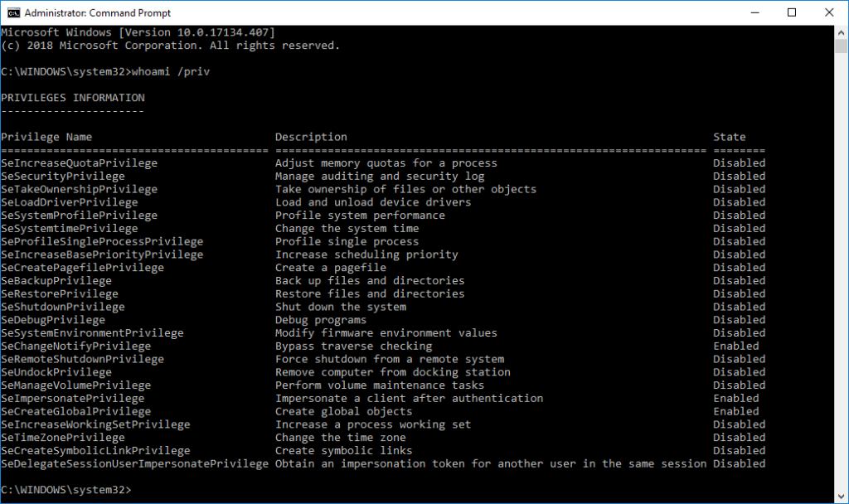Click the SeBackupPrivilege row
This screenshot has height=504, width=849.
point(383,280)
